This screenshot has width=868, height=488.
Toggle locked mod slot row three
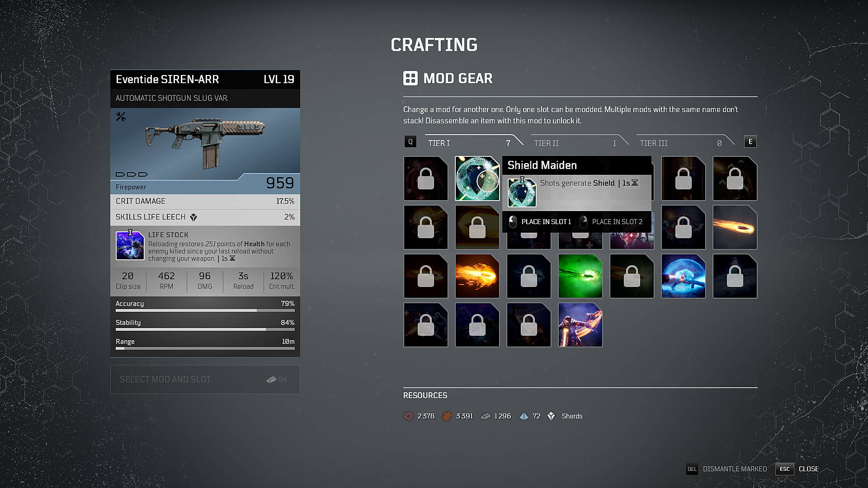pos(426,276)
